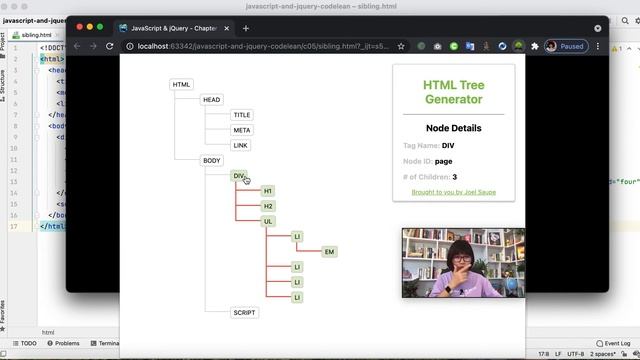Image resolution: width=640 pixels, height=360 pixels.
Task: Click the Tag Name value DIV
Action: (x=448, y=146)
